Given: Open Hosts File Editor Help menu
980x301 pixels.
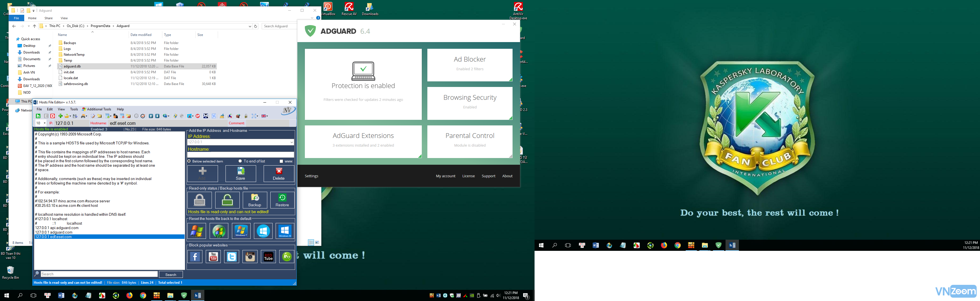Looking at the screenshot, I should 120,109.
